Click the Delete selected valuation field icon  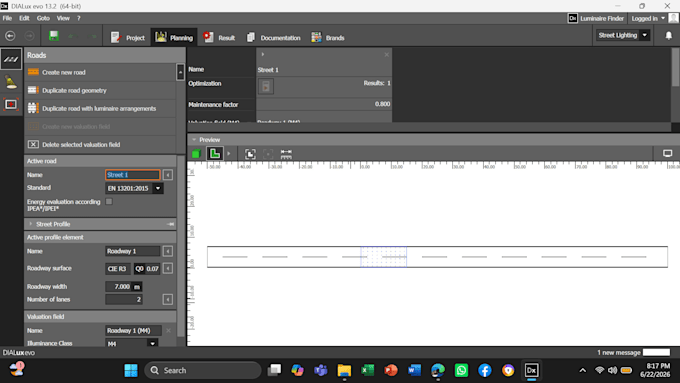33,144
